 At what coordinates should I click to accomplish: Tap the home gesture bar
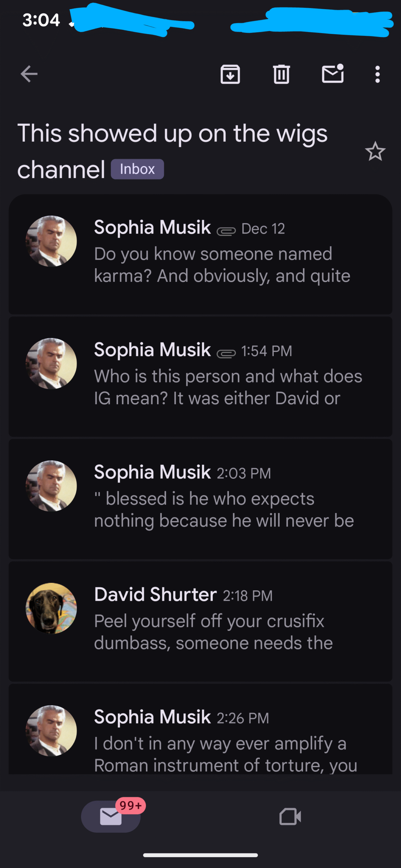[x=200, y=855]
